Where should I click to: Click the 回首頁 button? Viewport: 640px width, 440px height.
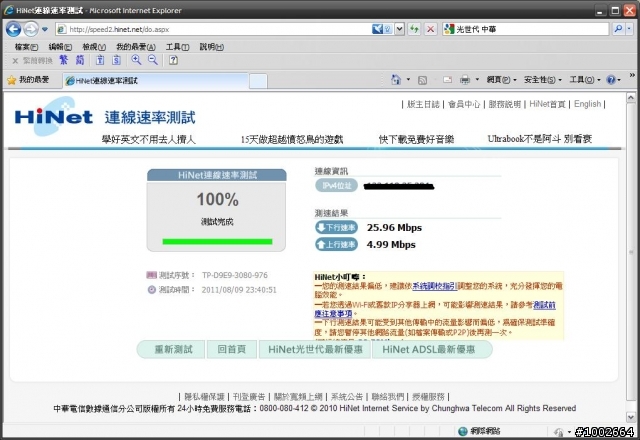coord(232,349)
